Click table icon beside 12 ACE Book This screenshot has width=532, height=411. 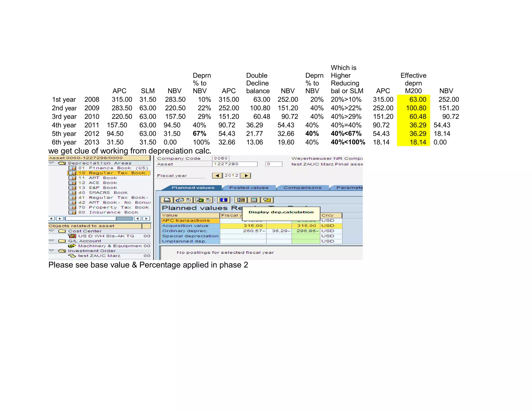(72, 183)
